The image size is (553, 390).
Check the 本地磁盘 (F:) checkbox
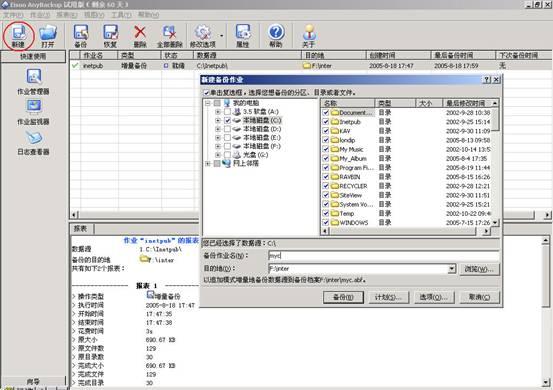point(227,146)
